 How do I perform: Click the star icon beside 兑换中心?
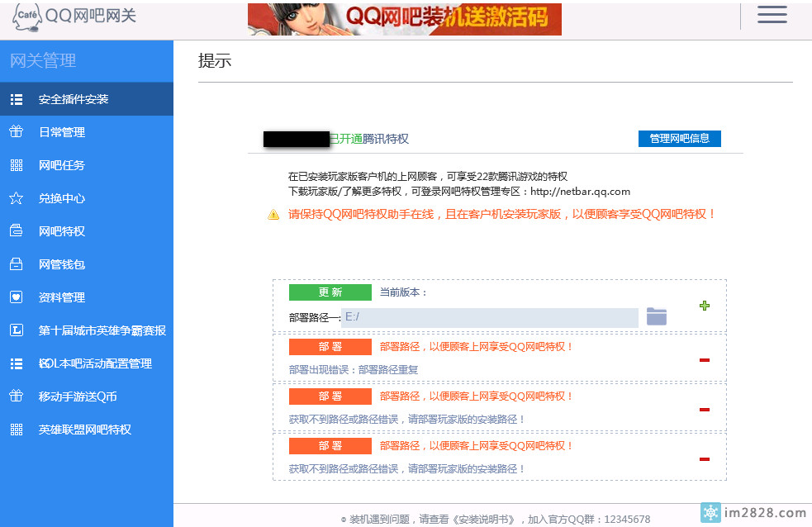(16, 198)
